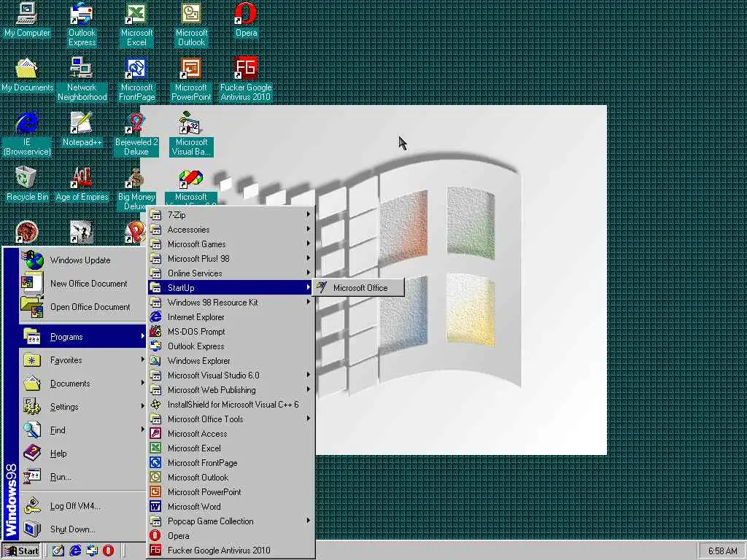Expand Microsoft Visual Studio 6.0 folder
Screen dimensions: 747x560
click(x=231, y=376)
